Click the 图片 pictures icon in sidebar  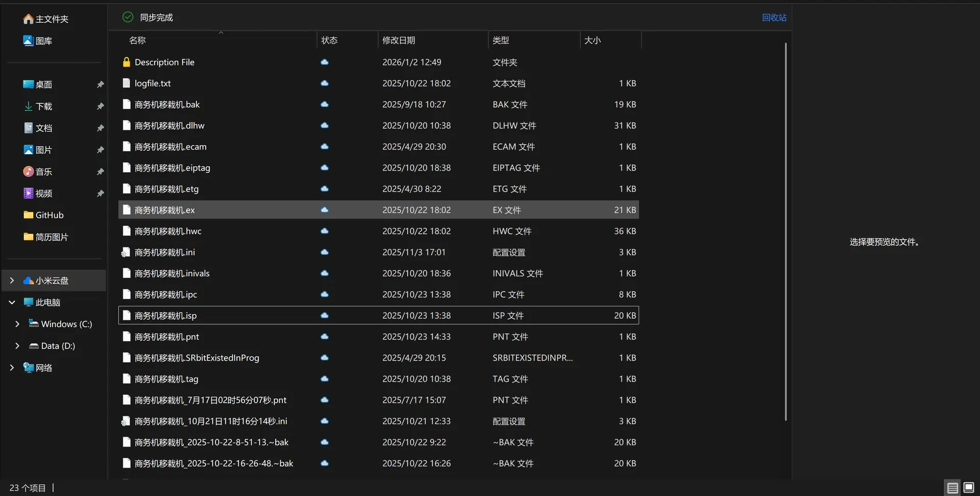coord(29,150)
